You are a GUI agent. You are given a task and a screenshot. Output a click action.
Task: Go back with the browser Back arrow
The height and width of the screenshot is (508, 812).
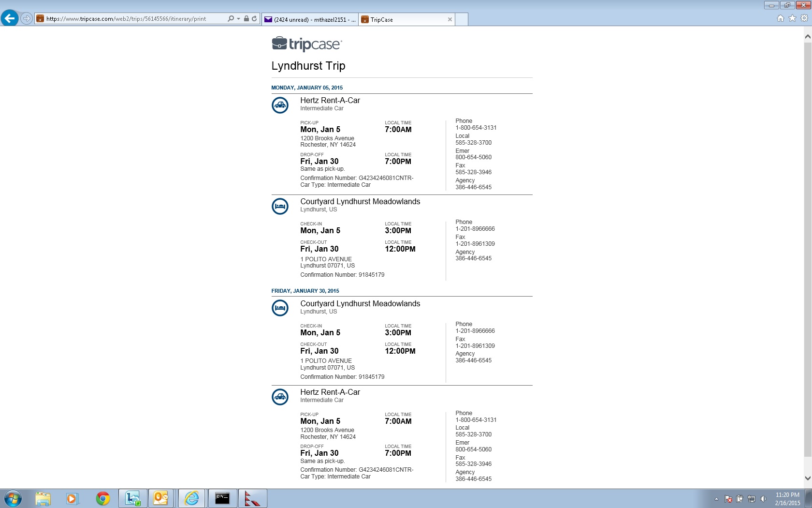[10, 18]
